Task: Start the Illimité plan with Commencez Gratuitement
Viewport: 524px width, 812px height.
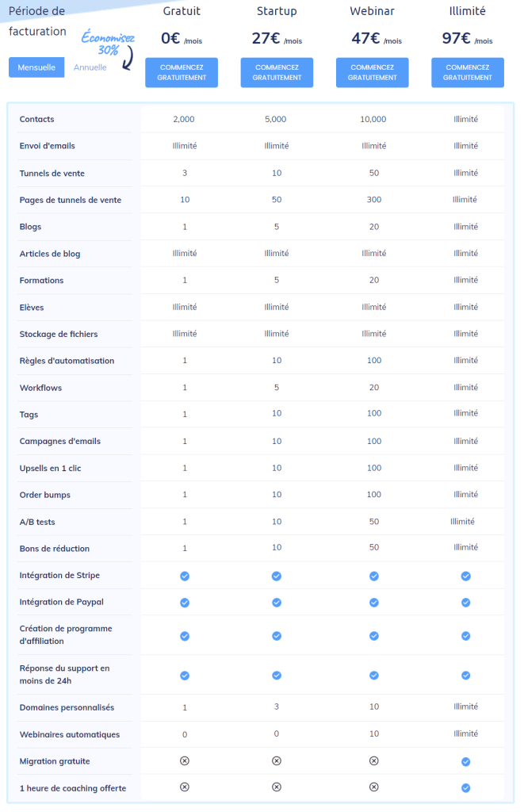Action: pyautogui.click(x=467, y=72)
